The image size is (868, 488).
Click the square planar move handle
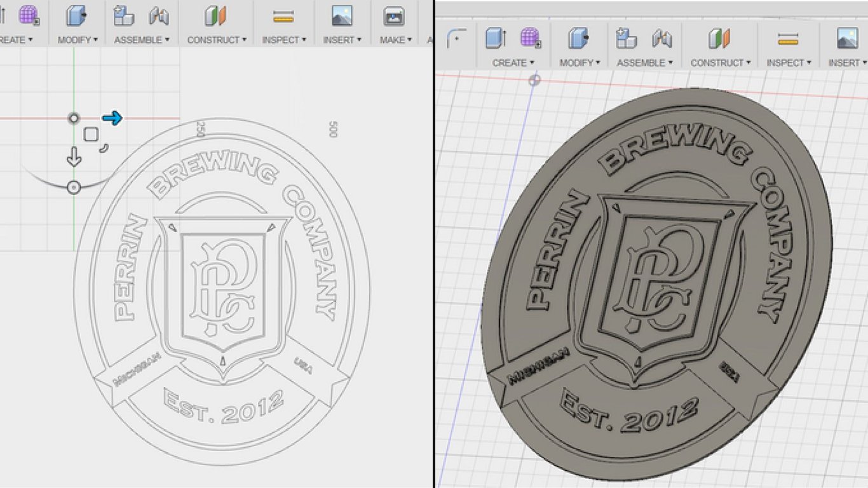point(91,134)
